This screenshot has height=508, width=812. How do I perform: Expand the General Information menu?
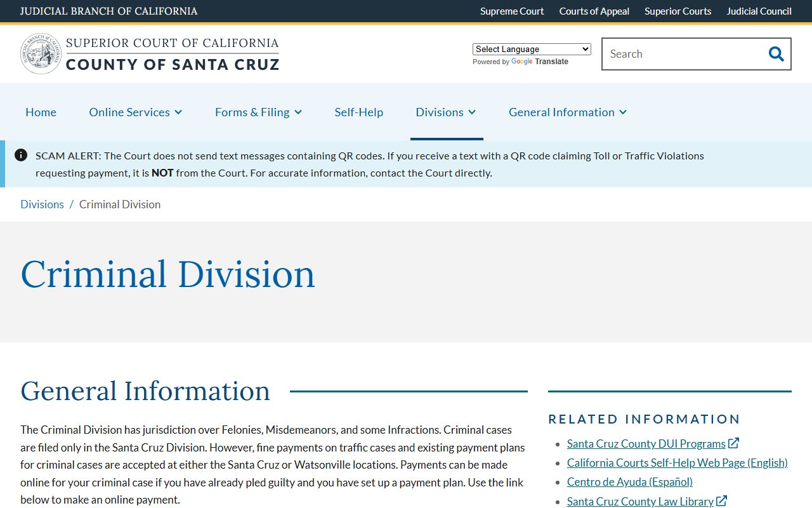click(x=568, y=112)
